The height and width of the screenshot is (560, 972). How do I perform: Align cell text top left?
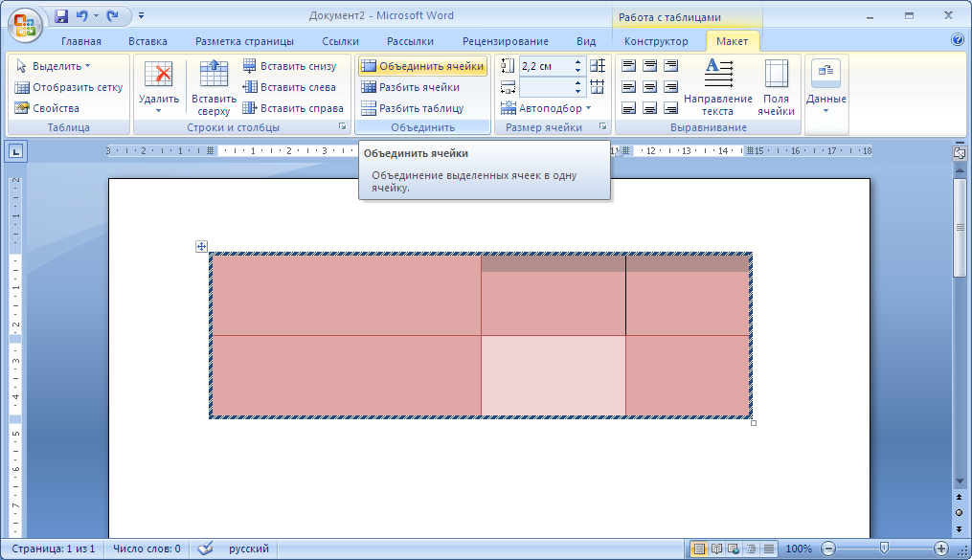[628, 66]
